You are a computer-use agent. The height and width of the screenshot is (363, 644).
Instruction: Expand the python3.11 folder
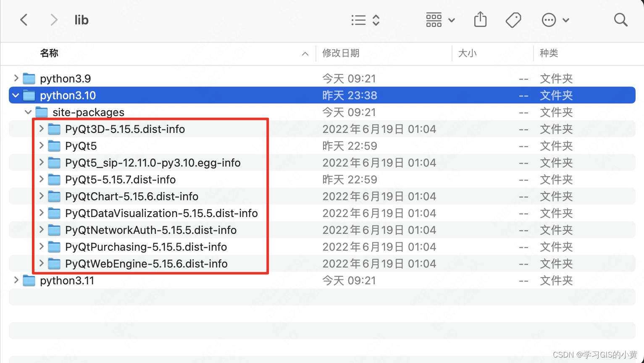tap(16, 280)
